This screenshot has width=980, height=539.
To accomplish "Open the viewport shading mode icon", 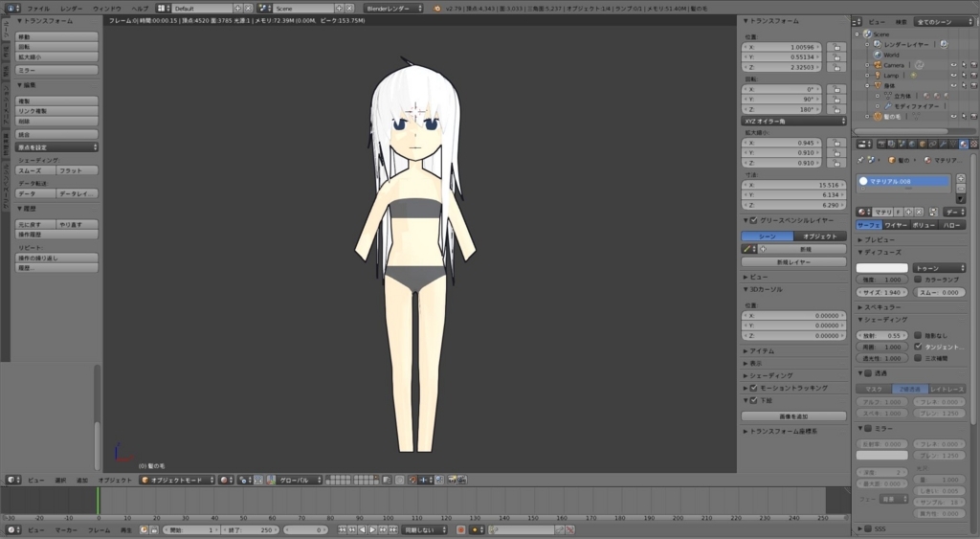I will [224, 480].
